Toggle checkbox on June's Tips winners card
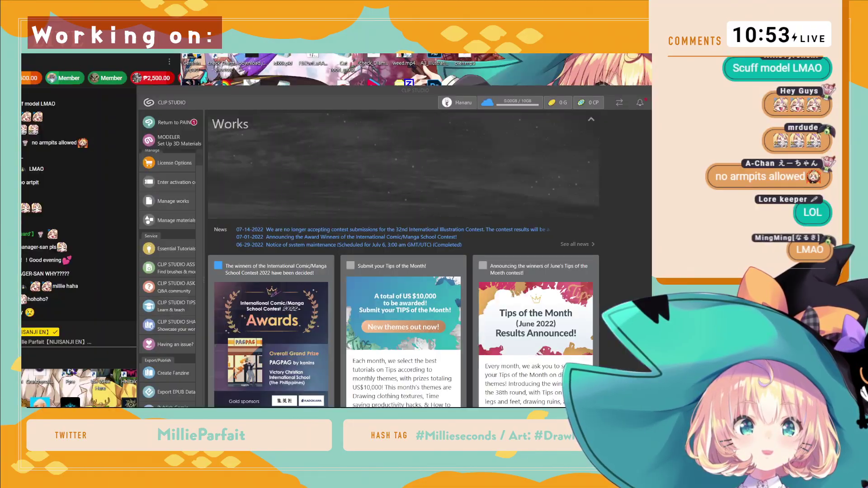The width and height of the screenshot is (868, 488). (483, 265)
